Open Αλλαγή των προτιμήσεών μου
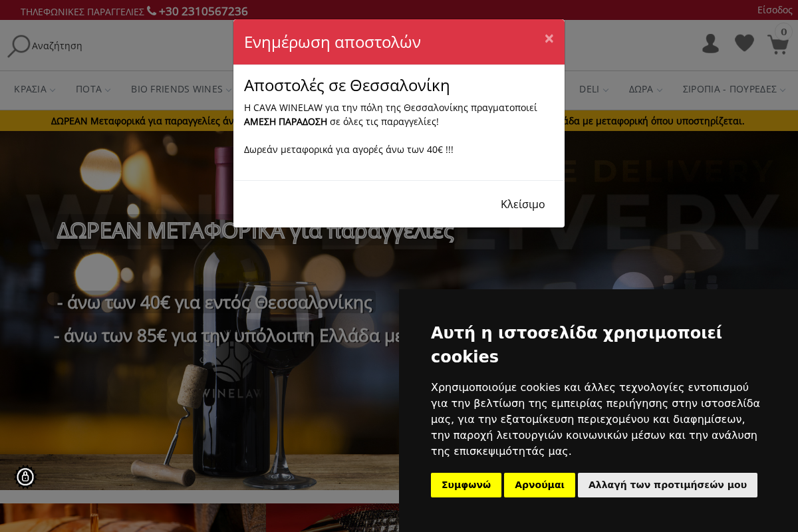 pyautogui.click(x=668, y=485)
